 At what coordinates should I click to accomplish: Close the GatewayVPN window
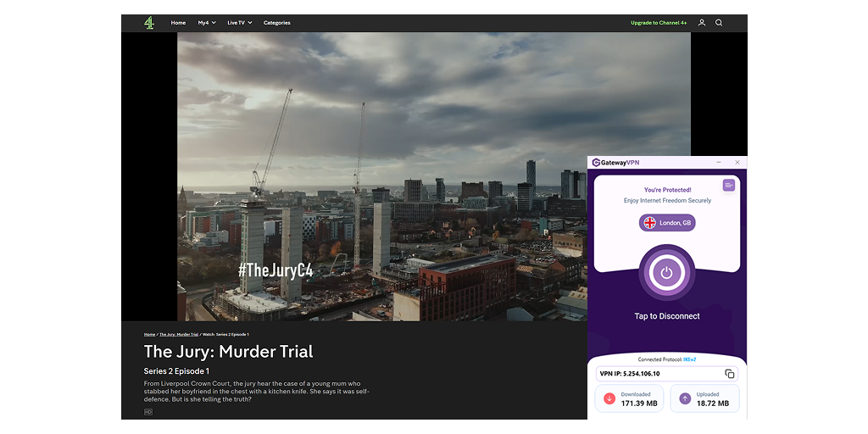pos(737,162)
